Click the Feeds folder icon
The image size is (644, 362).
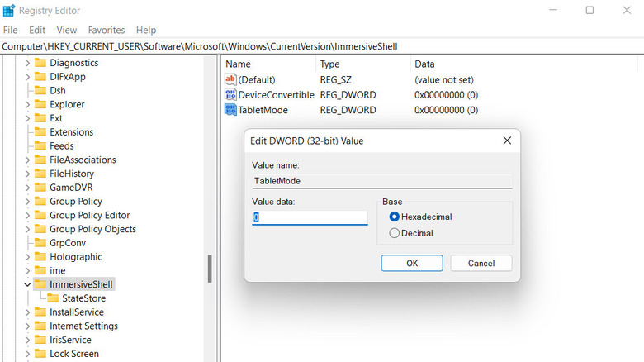[x=40, y=145]
